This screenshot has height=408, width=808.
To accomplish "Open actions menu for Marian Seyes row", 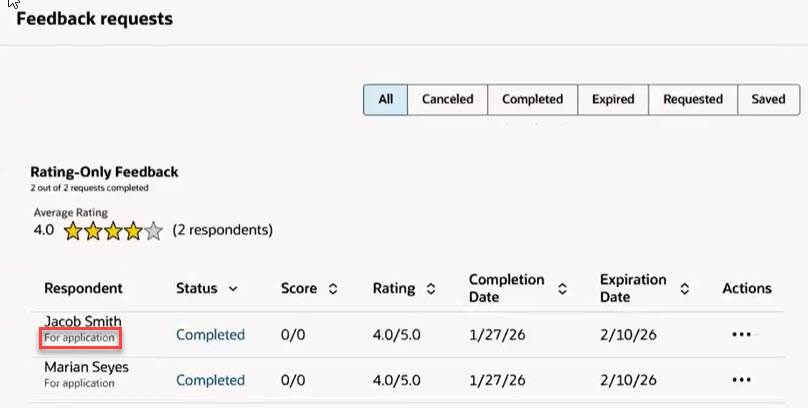I will click(x=741, y=380).
